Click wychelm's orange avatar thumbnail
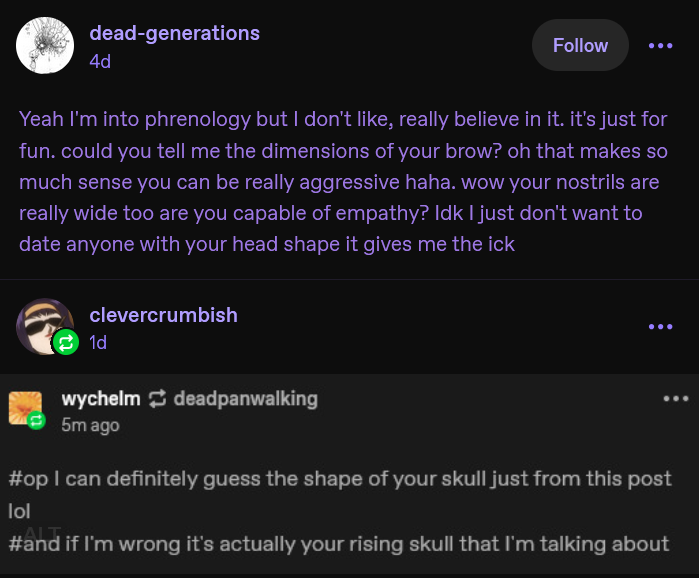 pos(25,408)
